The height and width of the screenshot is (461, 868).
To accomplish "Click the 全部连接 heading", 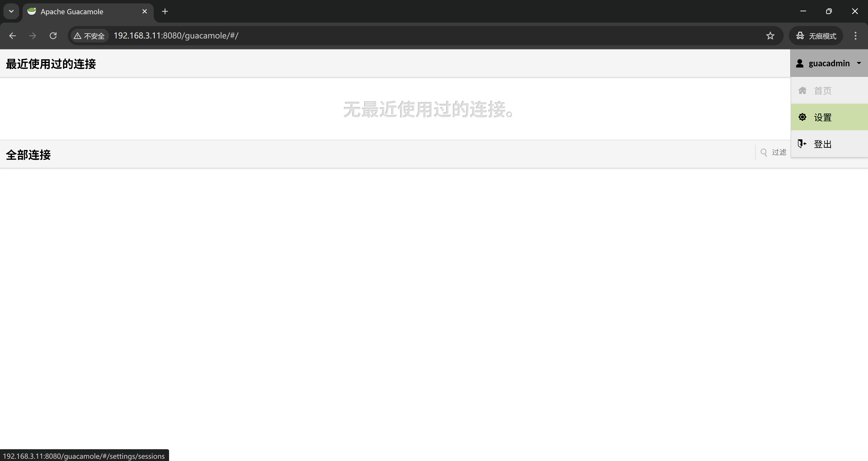I will tap(28, 155).
